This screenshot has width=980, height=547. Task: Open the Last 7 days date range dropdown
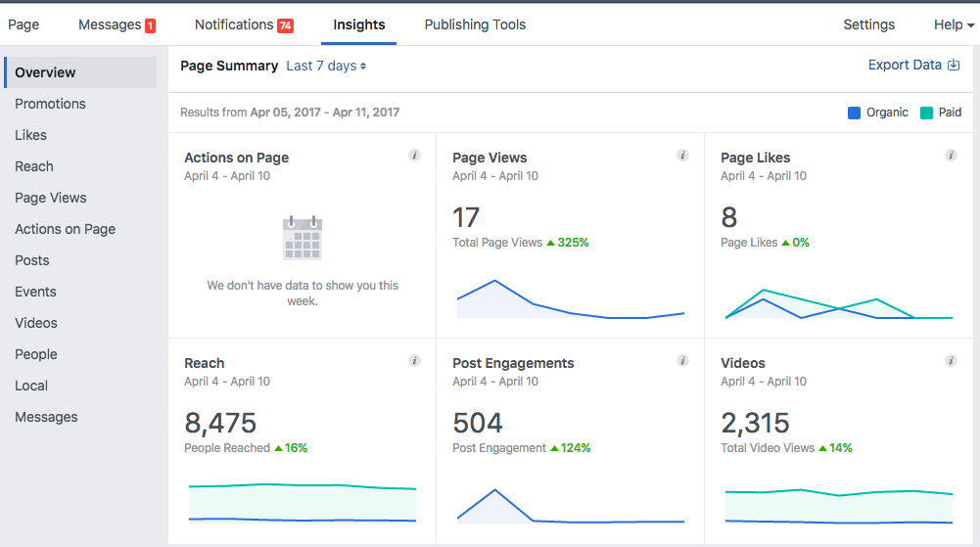(x=326, y=66)
